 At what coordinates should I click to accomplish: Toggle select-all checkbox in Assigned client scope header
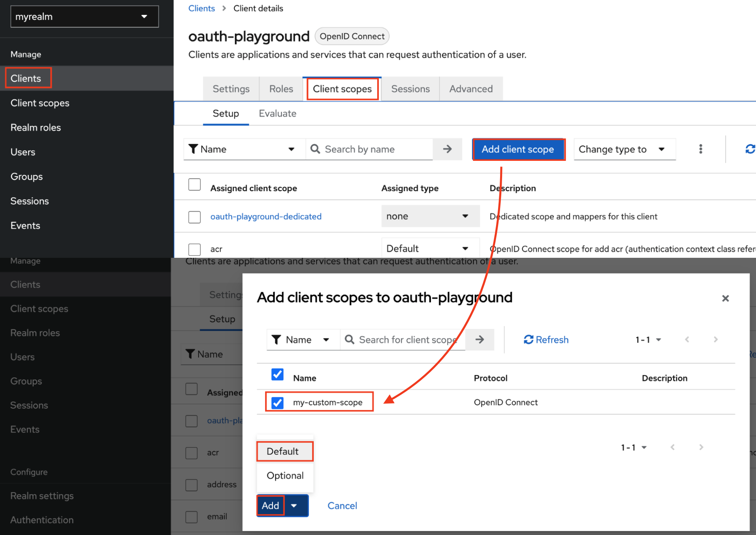point(194,184)
